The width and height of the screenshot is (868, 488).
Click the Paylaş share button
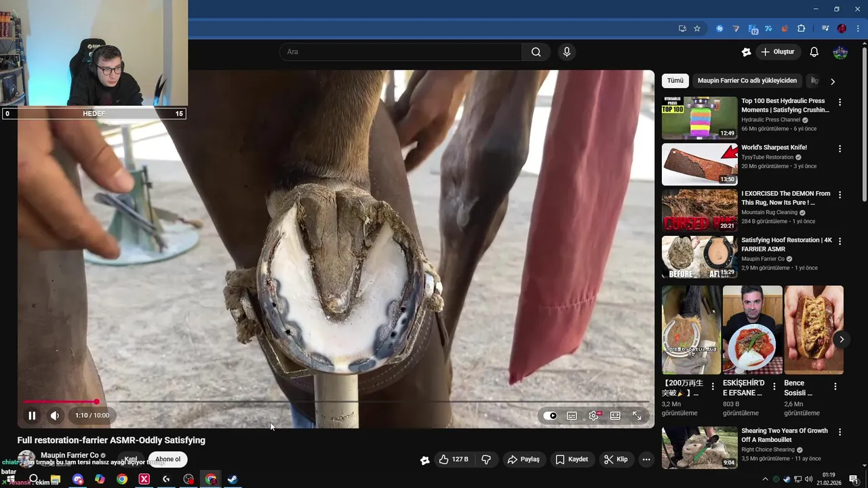tap(524, 460)
